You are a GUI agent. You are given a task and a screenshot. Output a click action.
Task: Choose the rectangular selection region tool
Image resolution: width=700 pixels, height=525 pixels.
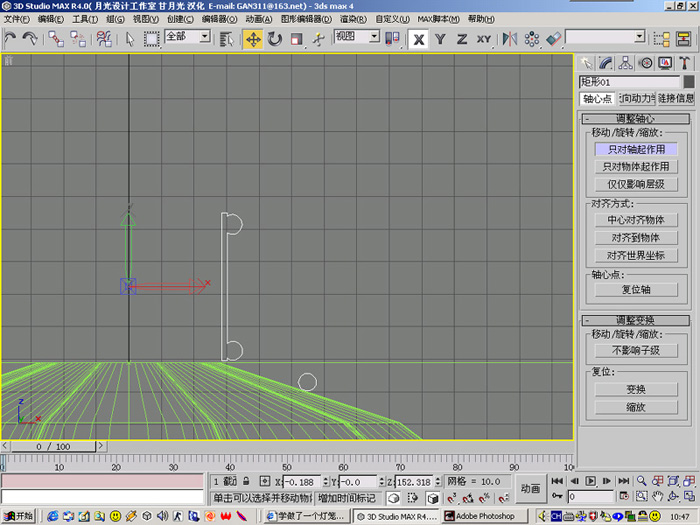[x=152, y=39]
